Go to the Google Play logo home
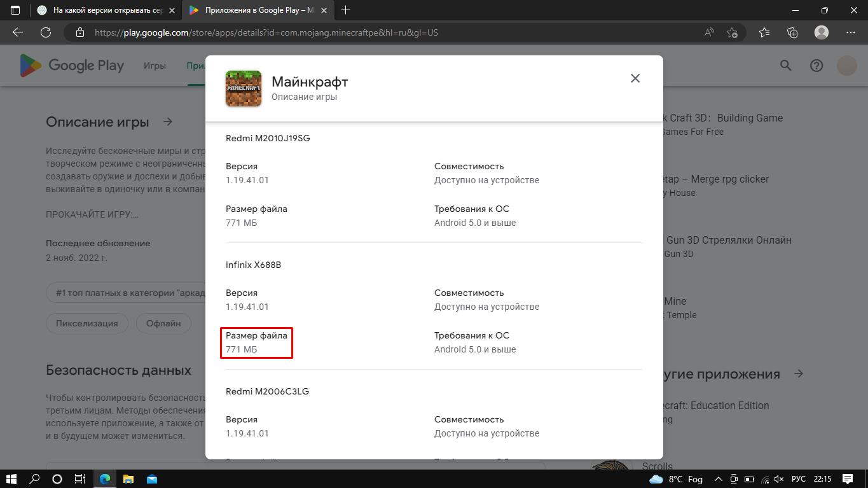868x488 pixels. coord(72,65)
